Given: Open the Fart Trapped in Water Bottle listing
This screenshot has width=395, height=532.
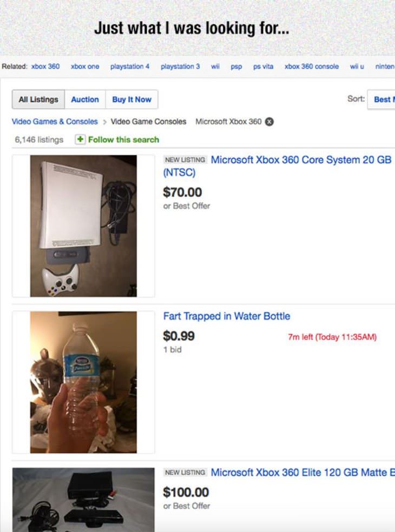Looking at the screenshot, I should (227, 316).
